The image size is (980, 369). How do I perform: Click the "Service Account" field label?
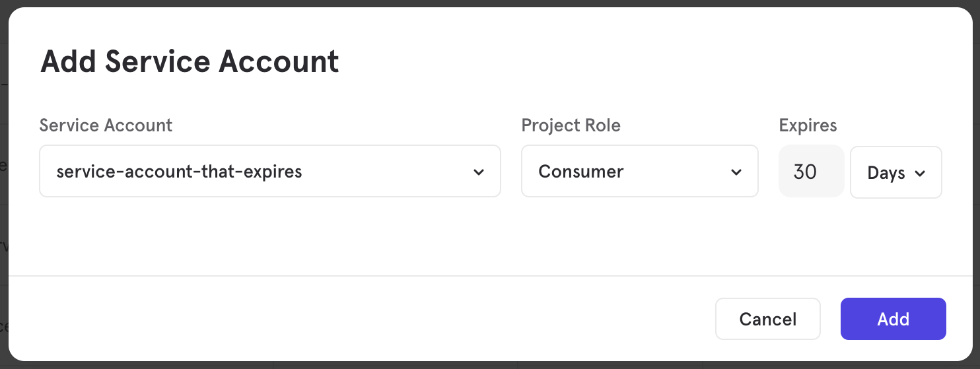(106, 125)
